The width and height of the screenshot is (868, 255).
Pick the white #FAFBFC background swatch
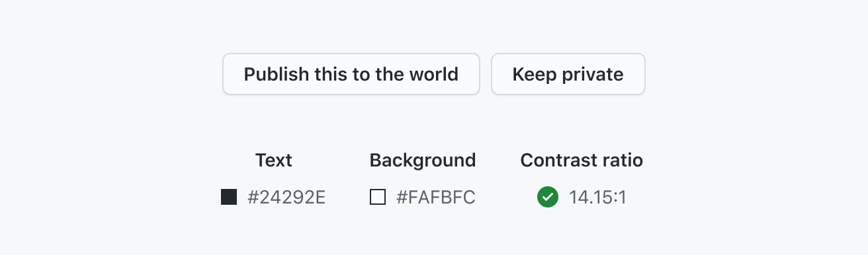(378, 197)
